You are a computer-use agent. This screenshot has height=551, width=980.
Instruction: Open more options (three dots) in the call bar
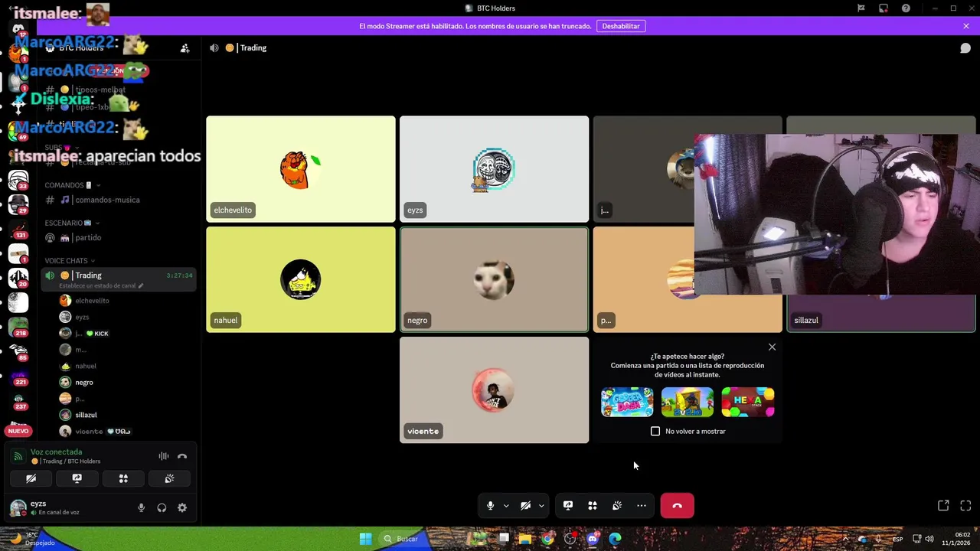(642, 506)
